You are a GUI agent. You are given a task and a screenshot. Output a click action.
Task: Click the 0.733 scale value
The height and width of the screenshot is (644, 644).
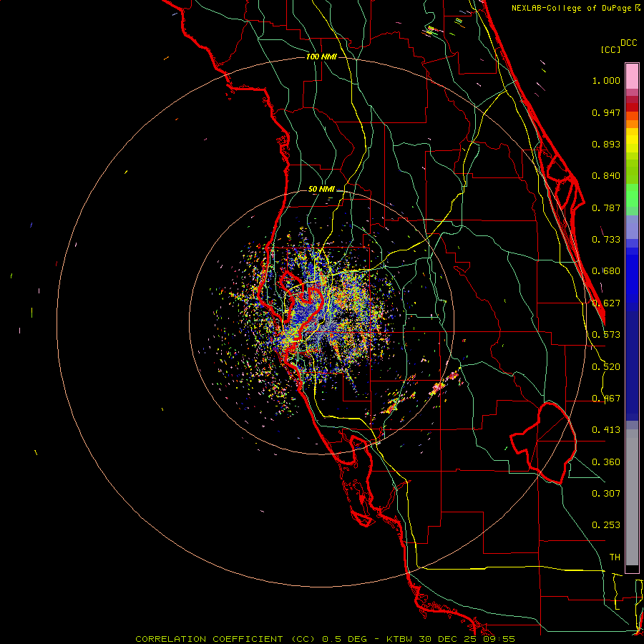[x=606, y=240]
